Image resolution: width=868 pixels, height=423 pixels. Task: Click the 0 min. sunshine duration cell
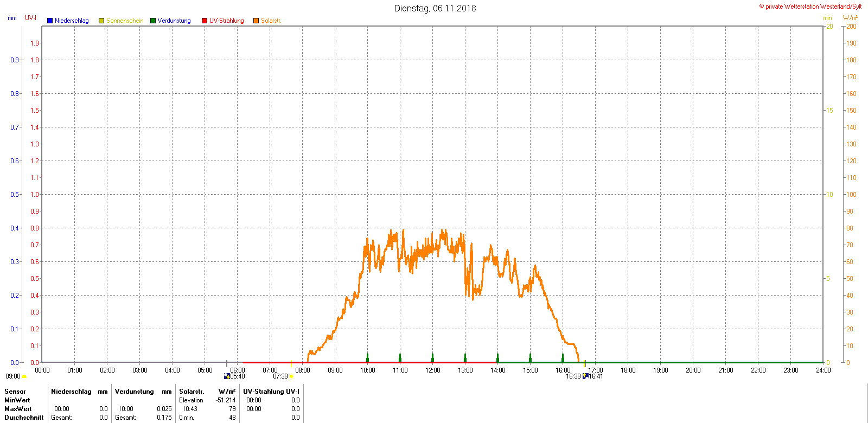click(x=187, y=418)
